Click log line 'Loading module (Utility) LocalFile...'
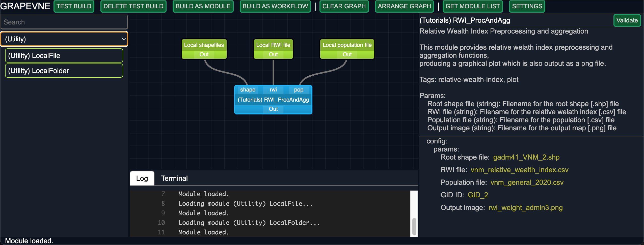Viewport: 644px width, 245px height. click(246, 204)
